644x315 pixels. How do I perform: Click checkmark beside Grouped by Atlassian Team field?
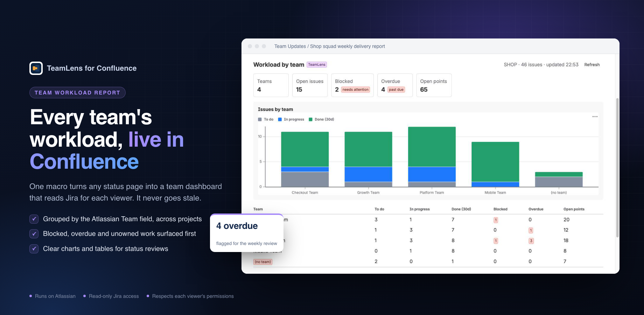(34, 219)
